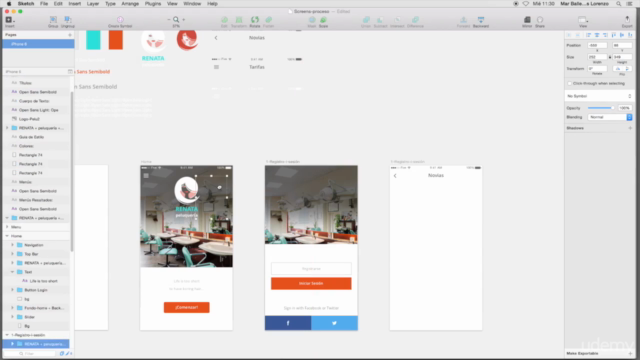Image resolution: width=640 pixels, height=360 pixels.
Task: Expand the Slider folder
Action: click(12, 317)
